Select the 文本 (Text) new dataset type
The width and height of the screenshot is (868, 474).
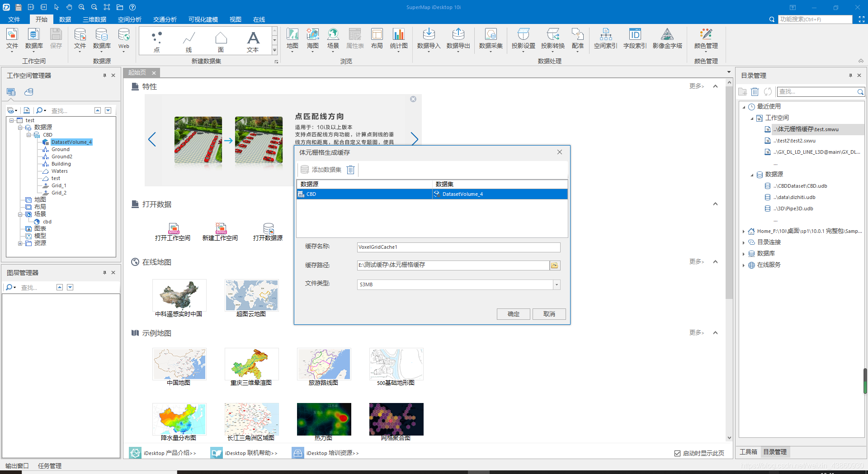tap(253, 42)
